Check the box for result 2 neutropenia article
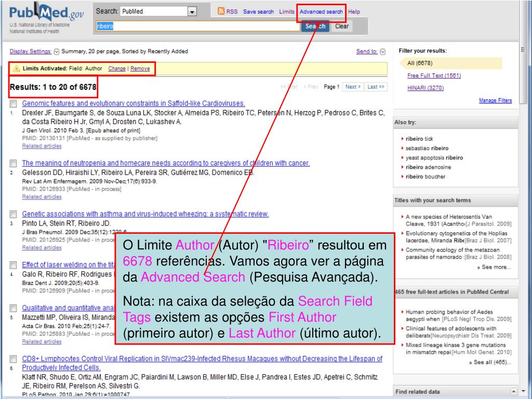532x399 pixels. [x=13, y=164]
